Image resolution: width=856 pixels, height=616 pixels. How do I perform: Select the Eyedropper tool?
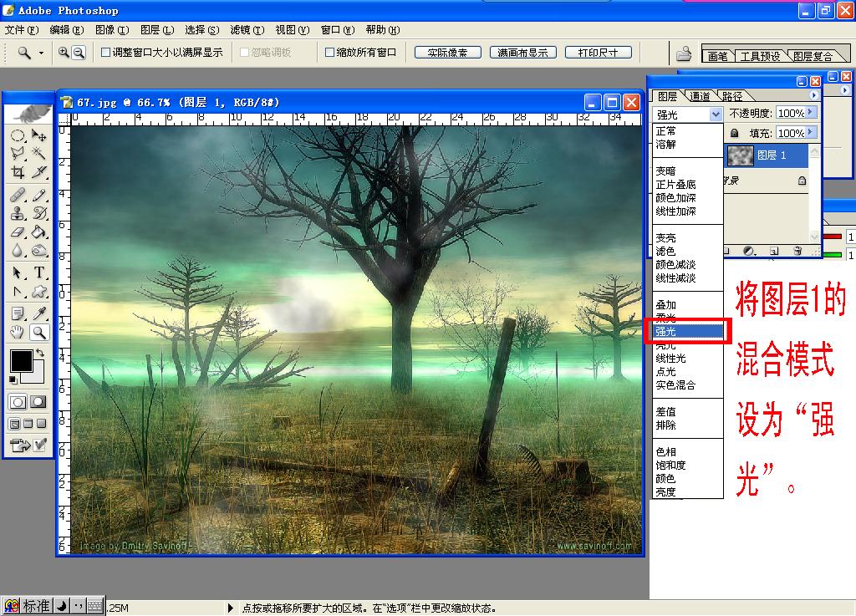pyautogui.click(x=38, y=313)
